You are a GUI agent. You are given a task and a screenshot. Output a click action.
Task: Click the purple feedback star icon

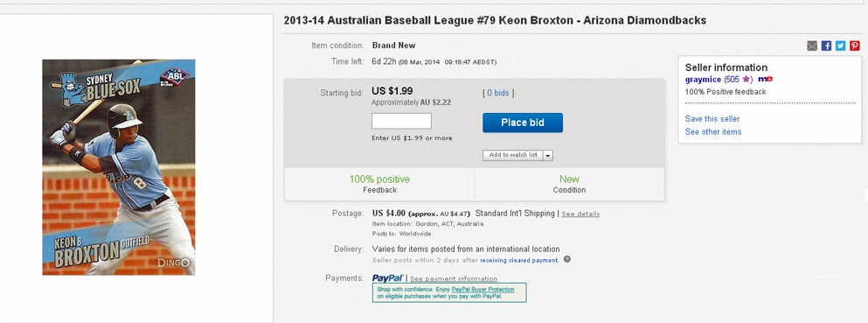coord(746,80)
